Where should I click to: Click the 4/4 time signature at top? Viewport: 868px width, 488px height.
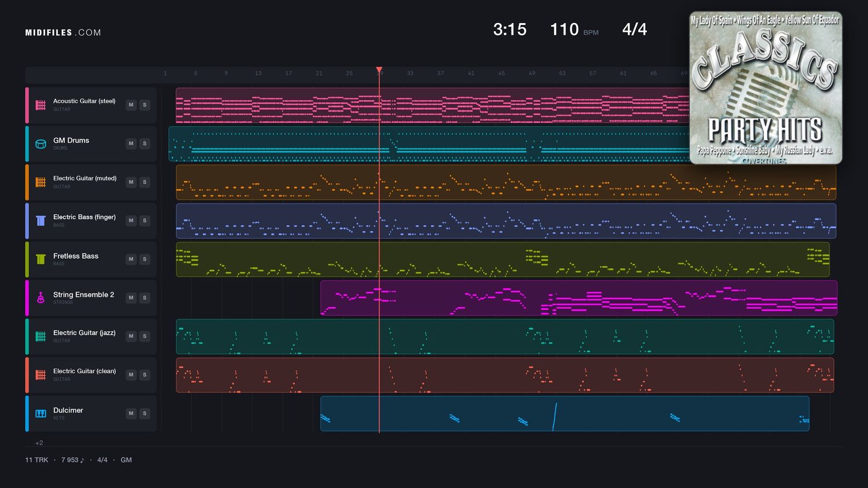pyautogui.click(x=635, y=29)
